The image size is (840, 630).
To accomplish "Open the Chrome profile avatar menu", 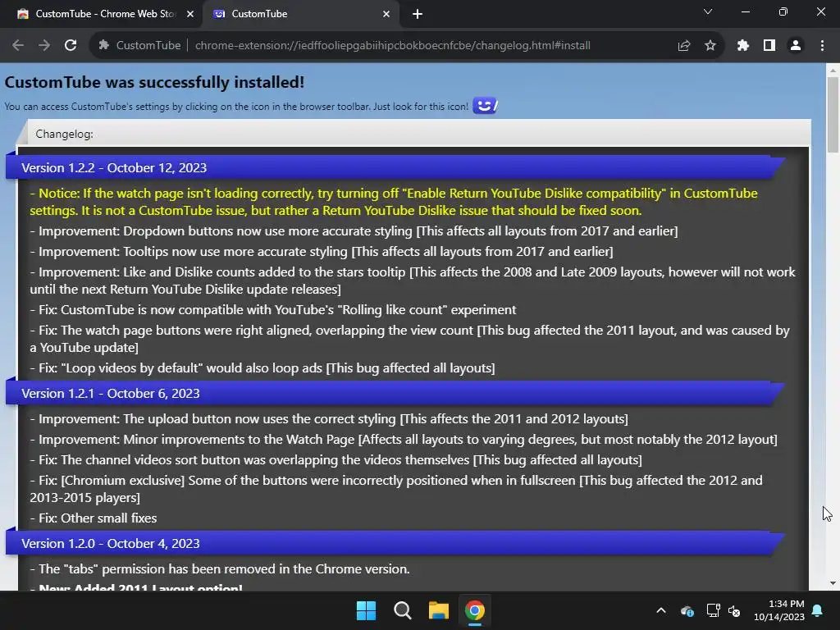I will [x=796, y=46].
